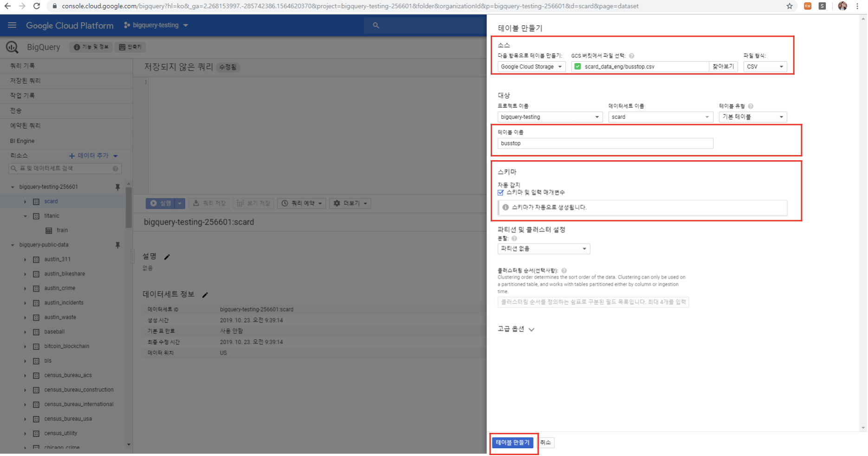Click the resource search box
This screenshot has width=868, height=456.
coord(65,169)
